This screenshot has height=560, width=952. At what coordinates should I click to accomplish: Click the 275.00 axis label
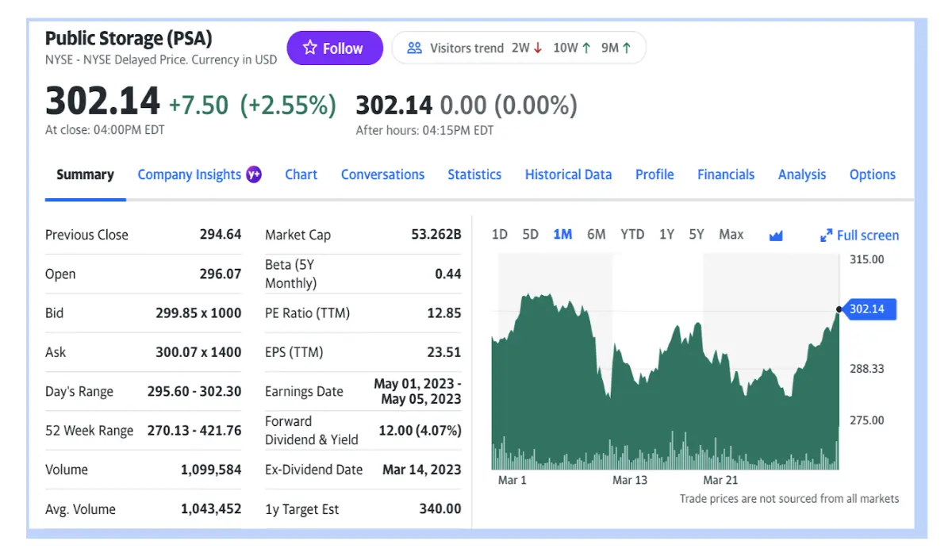[866, 420]
